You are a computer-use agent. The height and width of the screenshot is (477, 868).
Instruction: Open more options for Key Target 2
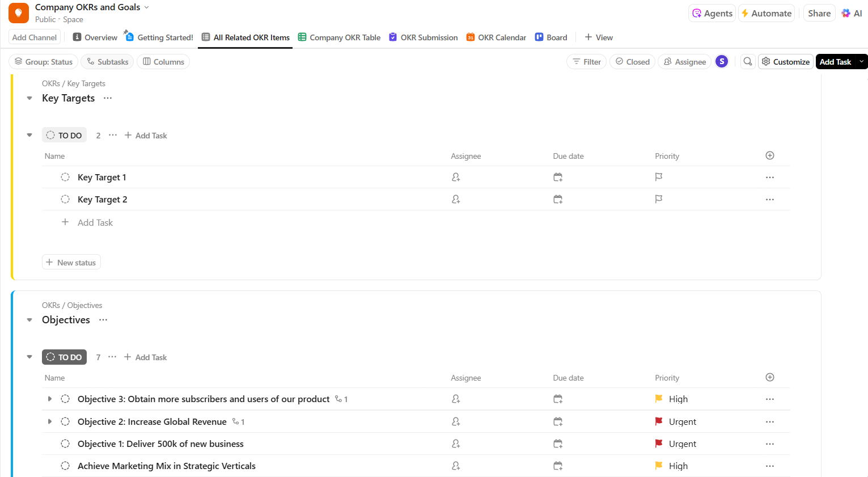(x=769, y=200)
